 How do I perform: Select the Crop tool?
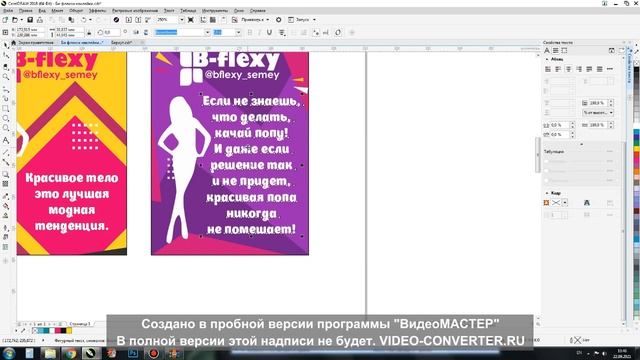(6, 66)
